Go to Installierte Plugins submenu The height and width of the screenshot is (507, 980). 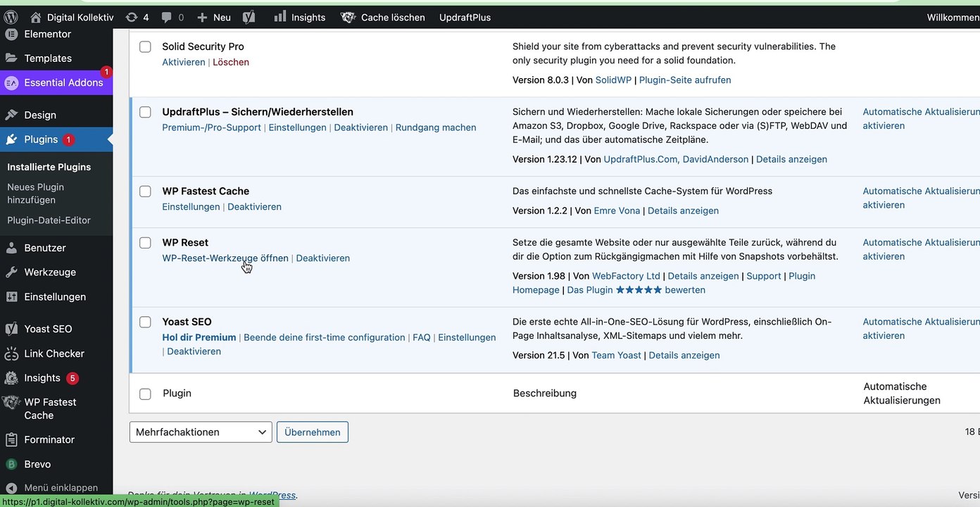click(49, 167)
